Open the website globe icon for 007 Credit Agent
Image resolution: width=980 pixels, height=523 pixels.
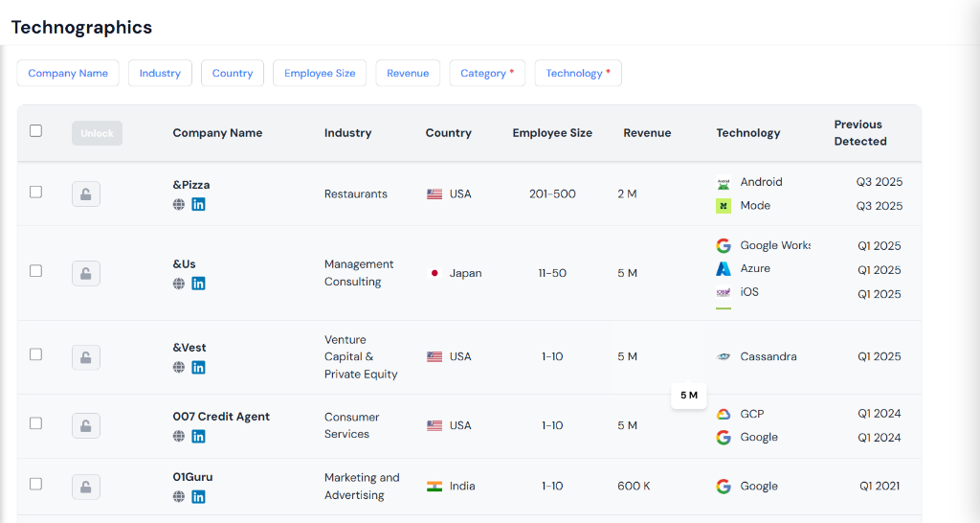[x=179, y=436]
